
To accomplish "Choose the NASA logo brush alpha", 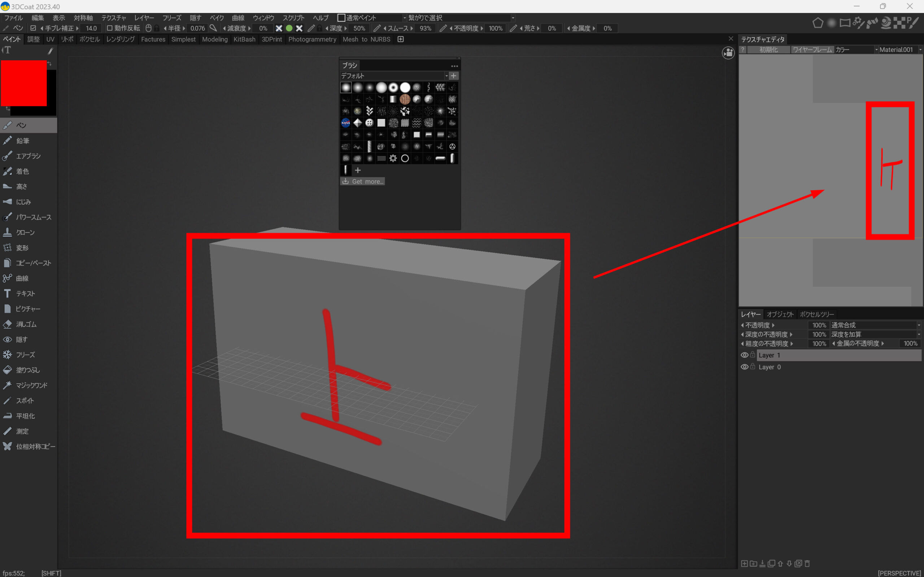I will point(345,123).
